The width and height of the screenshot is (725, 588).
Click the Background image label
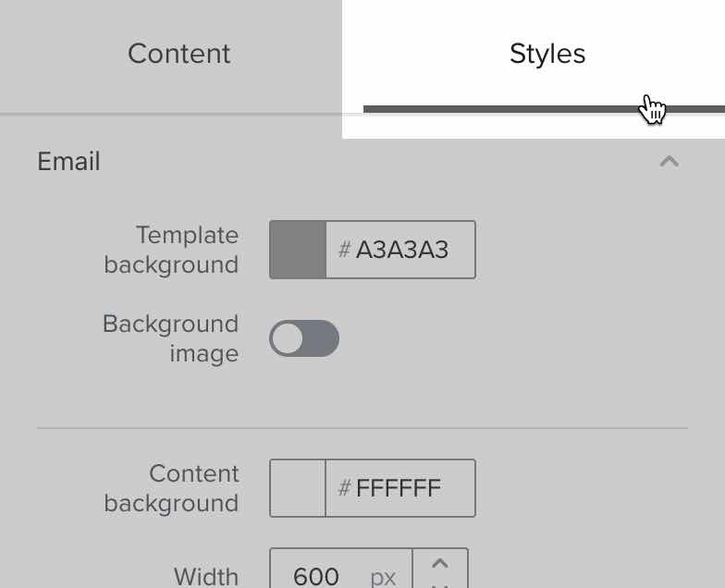click(x=172, y=338)
